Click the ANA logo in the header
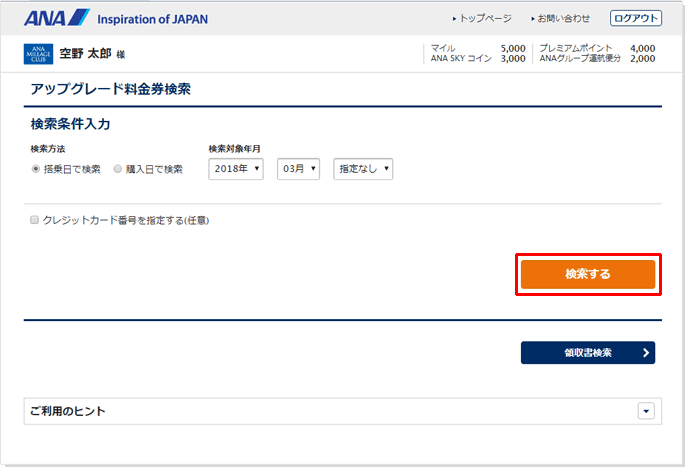Viewport: 685px width, 467px height. [x=55, y=18]
